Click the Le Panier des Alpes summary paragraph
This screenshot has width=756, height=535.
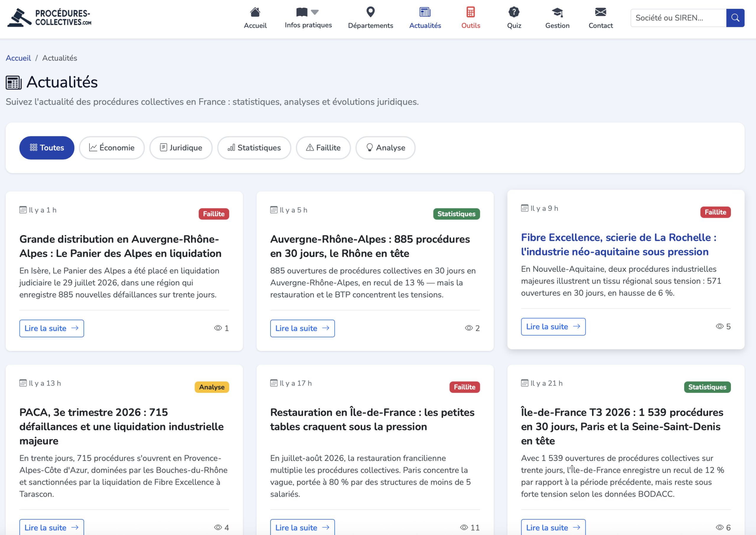click(x=119, y=283)
